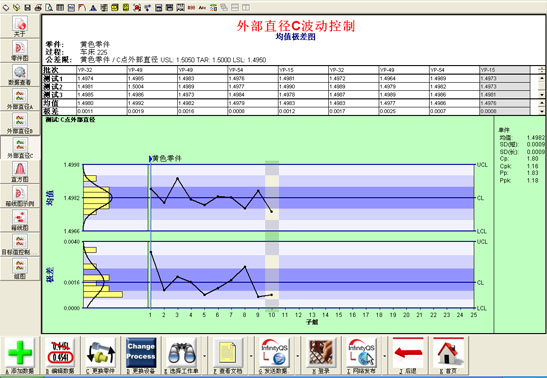Open the 目标值控制 target control chart
The image size is (547, 378).
click(x=20, y=244)
